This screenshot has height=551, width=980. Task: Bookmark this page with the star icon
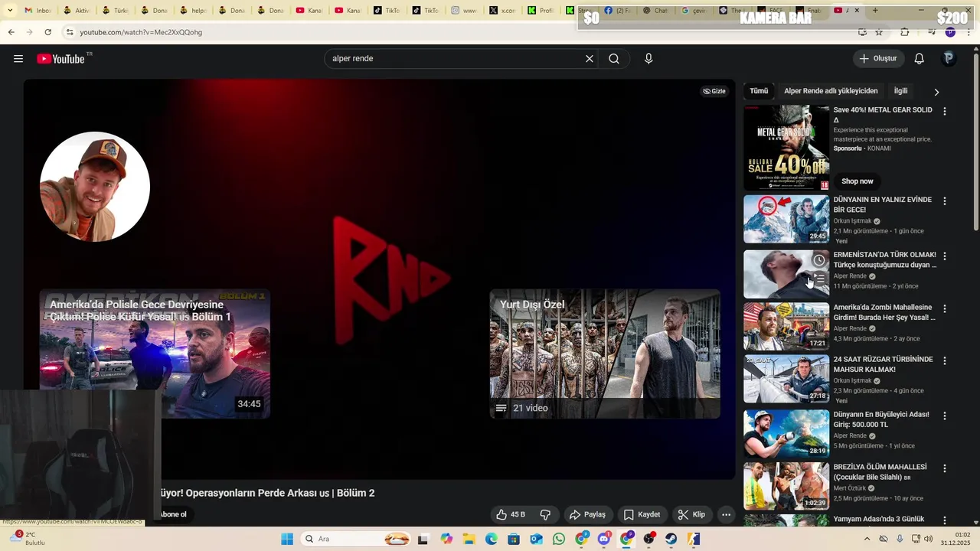(x=879, y=32)
